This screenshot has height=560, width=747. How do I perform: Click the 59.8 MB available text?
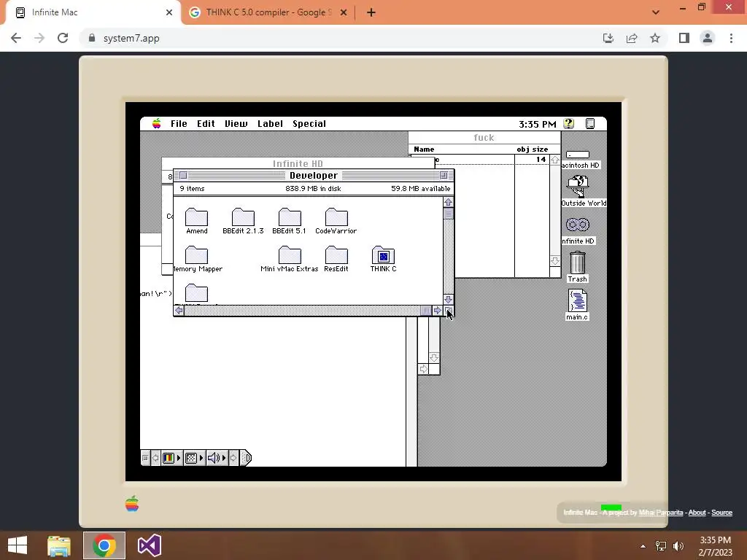(x=421, y=189)
